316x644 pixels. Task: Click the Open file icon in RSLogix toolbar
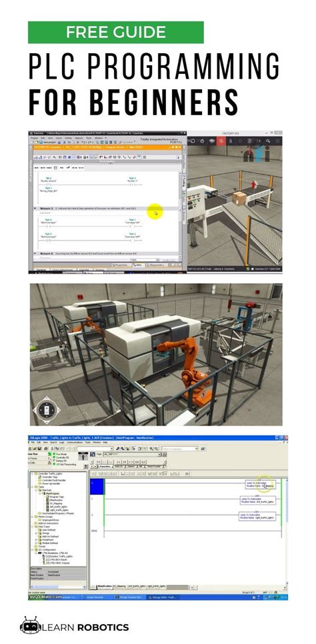click(35, 448)
